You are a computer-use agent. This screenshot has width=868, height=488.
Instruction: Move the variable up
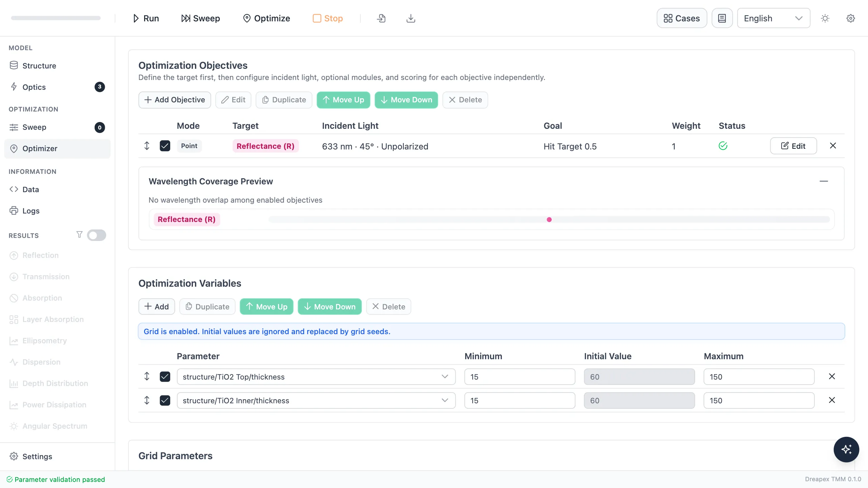(x=267, y=307)
